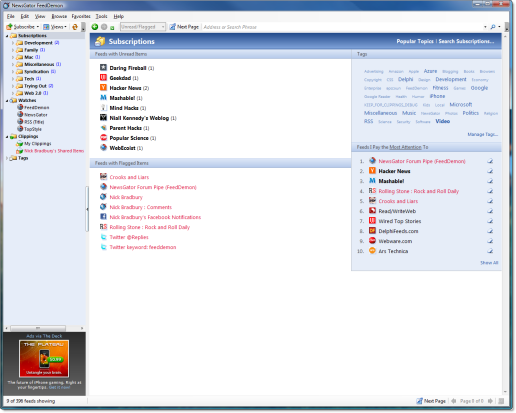Open Nick Bradbury's Shared Items
The image size is (516, 413).
[x=50, y=151]
